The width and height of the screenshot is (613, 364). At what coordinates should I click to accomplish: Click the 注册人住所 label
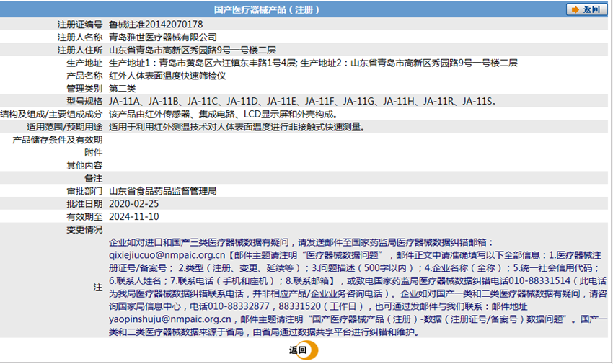click(80, 50)
